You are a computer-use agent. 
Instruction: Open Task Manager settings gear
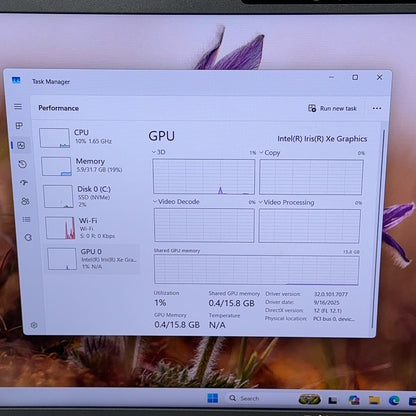34,325
